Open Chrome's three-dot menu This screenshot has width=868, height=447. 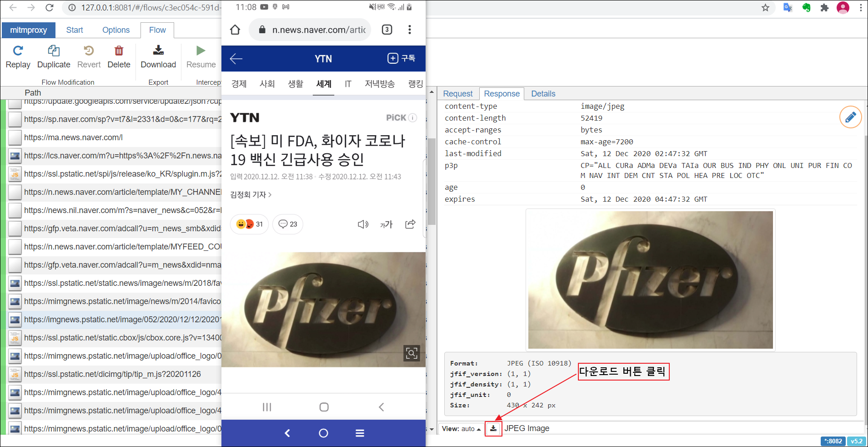click(861, 7)
